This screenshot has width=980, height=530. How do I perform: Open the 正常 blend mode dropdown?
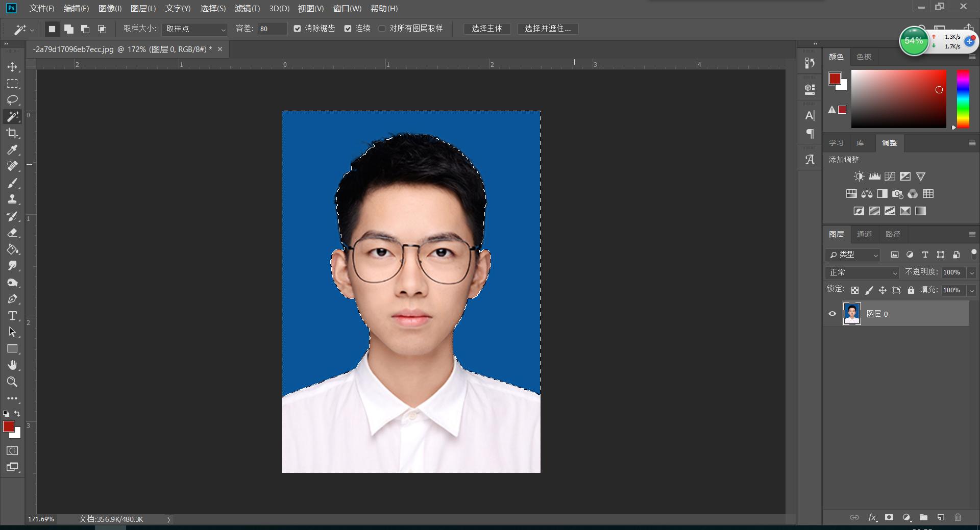[x=862, y=272]
